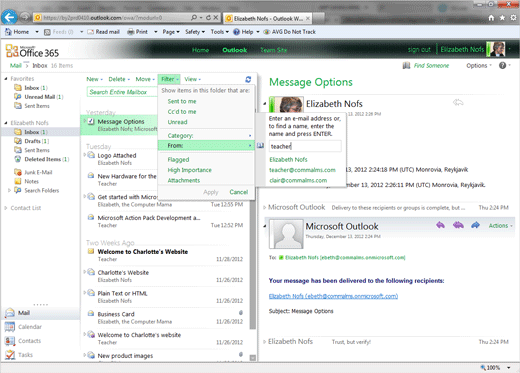Select the Attachments filter option
The height and width of the screenshot is (373, 520).
184,180
